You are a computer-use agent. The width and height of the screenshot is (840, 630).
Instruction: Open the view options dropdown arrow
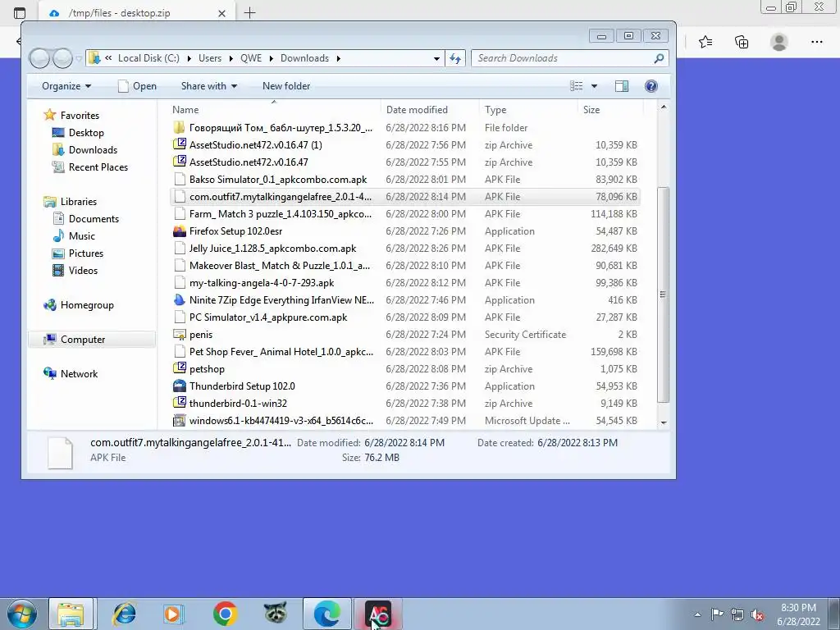pyautogui.click(x=594, y=86)
